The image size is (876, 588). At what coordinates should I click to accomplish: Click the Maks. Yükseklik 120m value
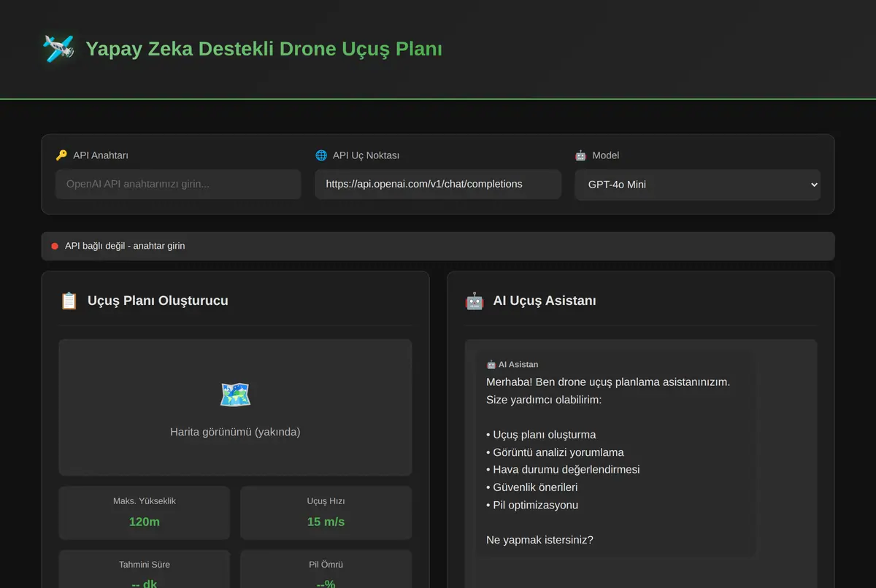coord(145,522)
